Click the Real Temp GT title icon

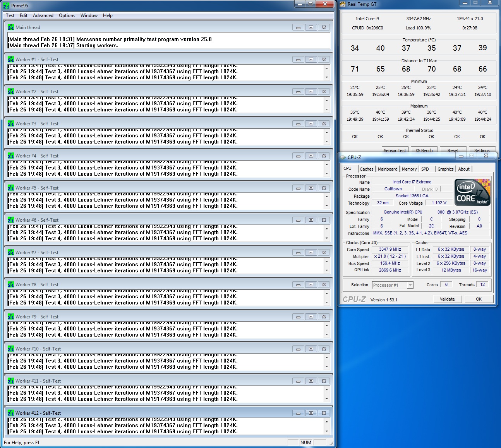coord(343,4)
